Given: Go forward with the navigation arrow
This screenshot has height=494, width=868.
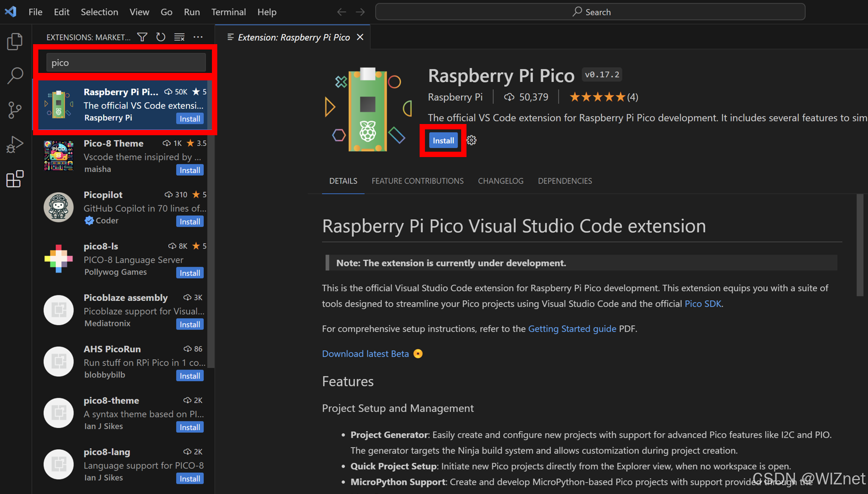Looking at the screenshot, I should 361,12.
